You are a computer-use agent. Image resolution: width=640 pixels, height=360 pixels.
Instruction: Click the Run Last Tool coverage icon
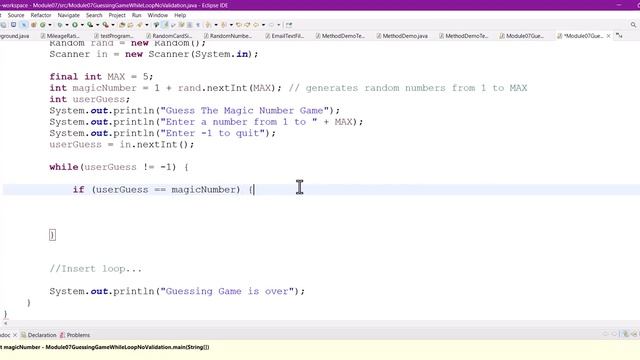click(90, 25)
